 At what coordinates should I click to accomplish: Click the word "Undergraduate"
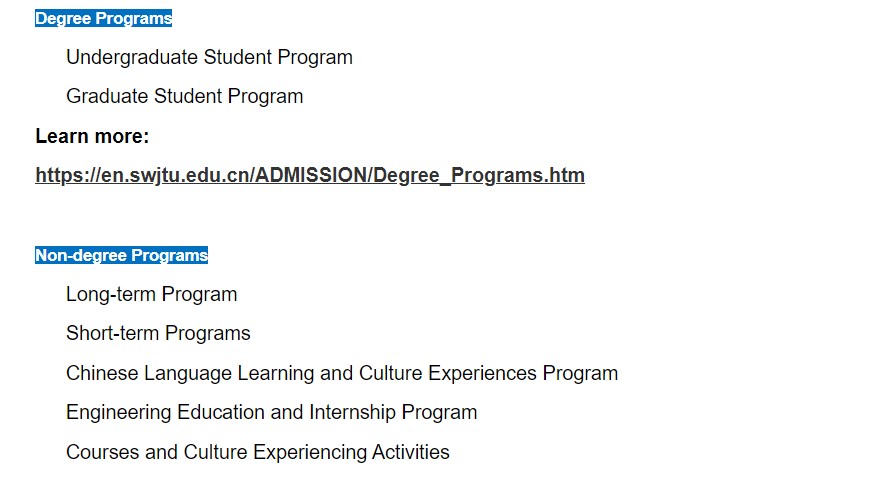pos(132,57)
